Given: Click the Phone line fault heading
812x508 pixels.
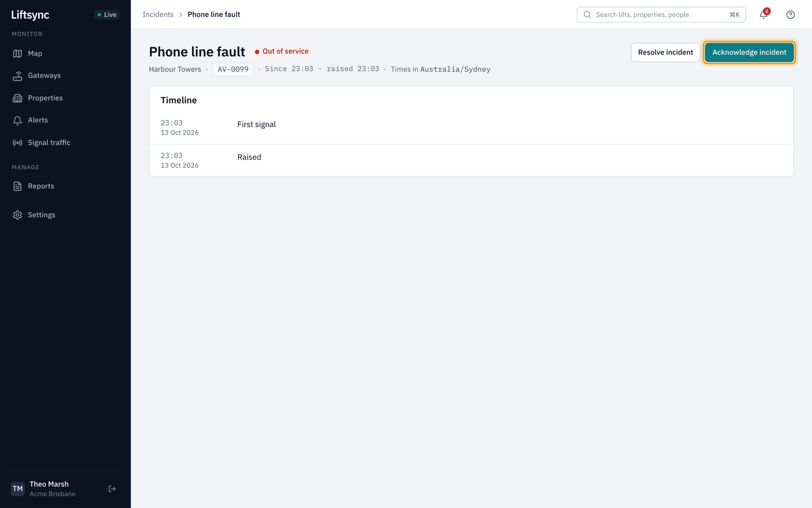Looking at the screenshot, I should pyautogui.click(x=197, y=52).
